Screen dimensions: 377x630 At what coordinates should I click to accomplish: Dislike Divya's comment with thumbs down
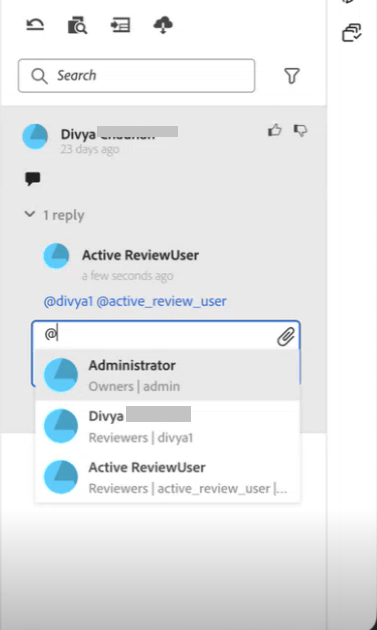300,130
